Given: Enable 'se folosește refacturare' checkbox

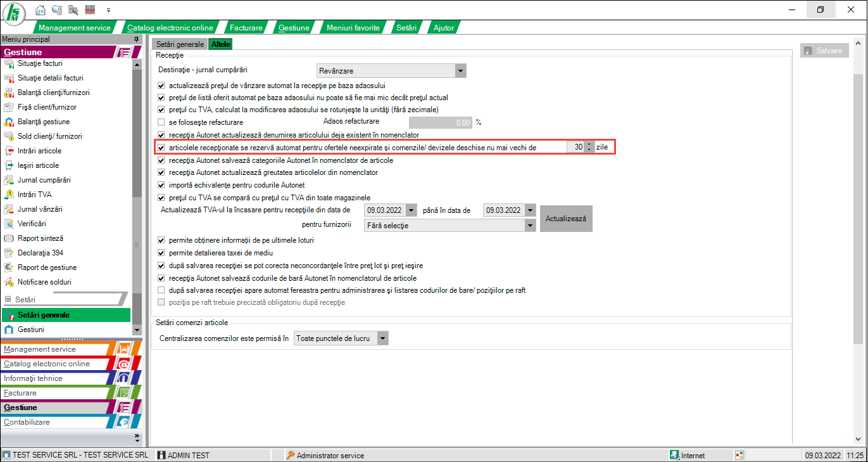Looking at the screenshot, I should coord(161,122).
